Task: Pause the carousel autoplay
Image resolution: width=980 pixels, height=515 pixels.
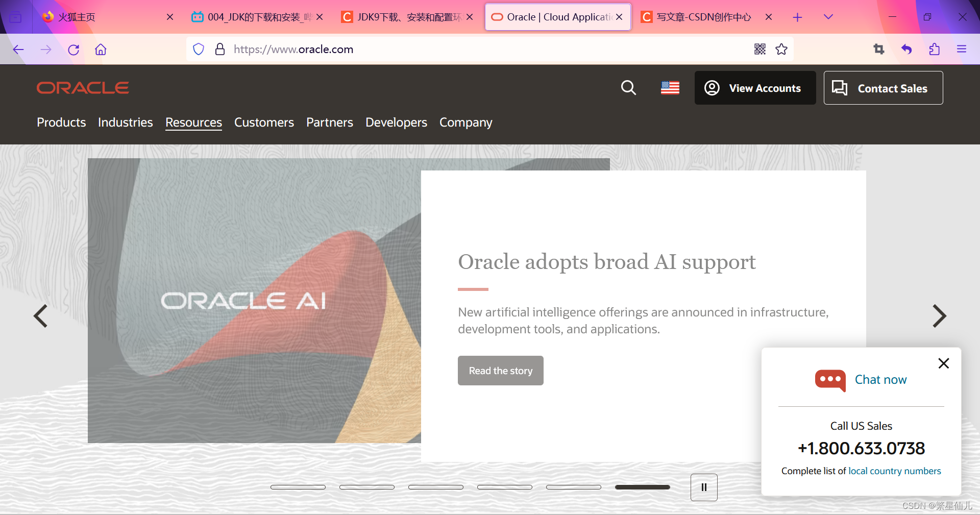Action: click(704, 487)
